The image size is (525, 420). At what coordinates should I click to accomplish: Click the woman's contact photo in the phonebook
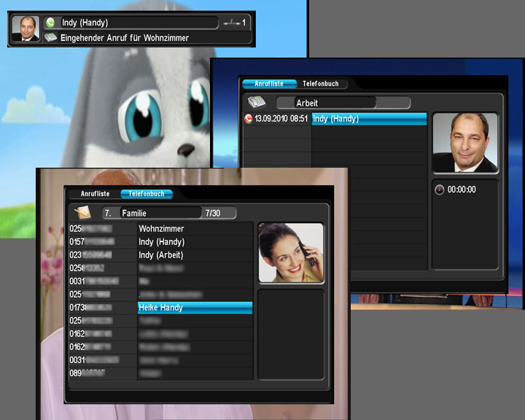(x=290, y=253)
